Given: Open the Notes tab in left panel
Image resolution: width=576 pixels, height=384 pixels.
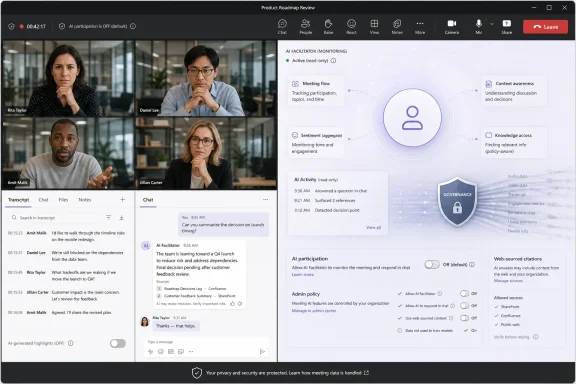Looking at the screenshot, I should 85,200.
